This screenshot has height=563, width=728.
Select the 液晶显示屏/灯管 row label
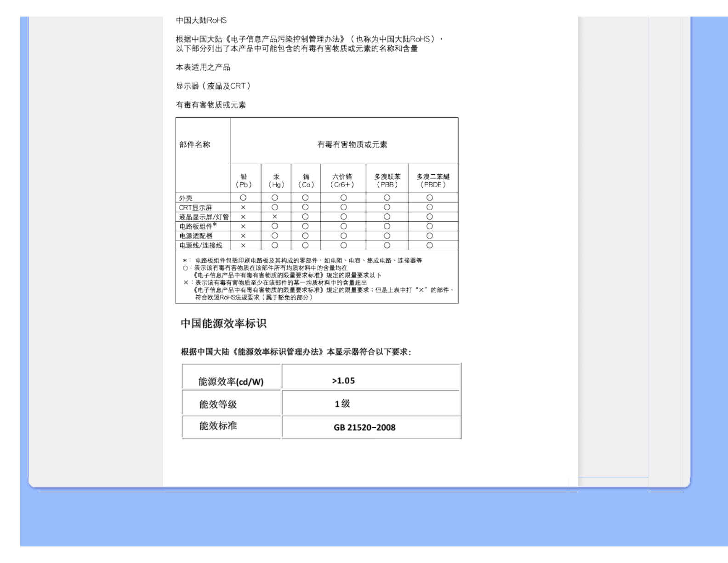[204, 217]
